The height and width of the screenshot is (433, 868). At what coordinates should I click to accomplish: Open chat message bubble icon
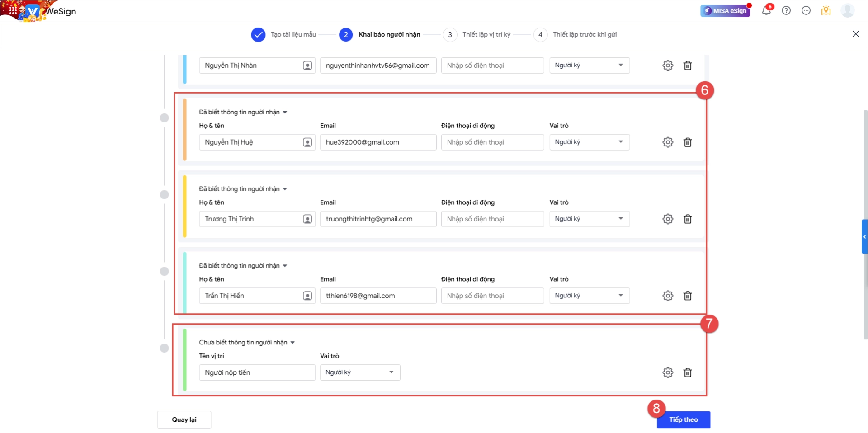click(x=806, y=10)
